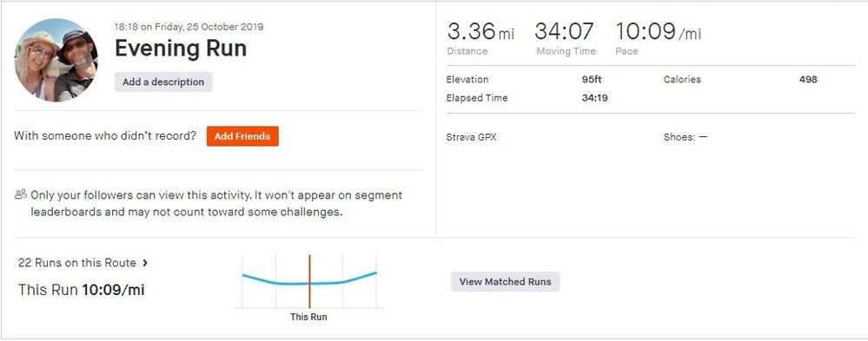Select the Shoes gear field
The image size is (868, 341).
(686, 137)
